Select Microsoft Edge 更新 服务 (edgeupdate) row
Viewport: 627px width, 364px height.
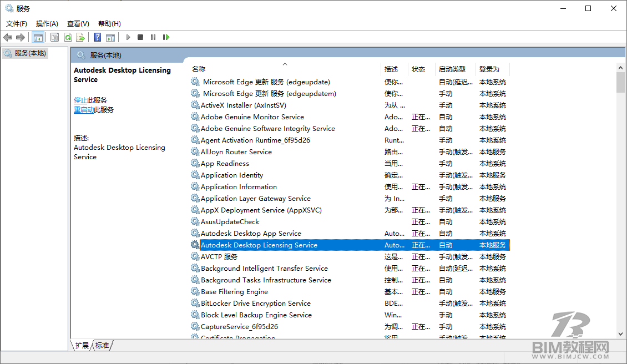350,82
